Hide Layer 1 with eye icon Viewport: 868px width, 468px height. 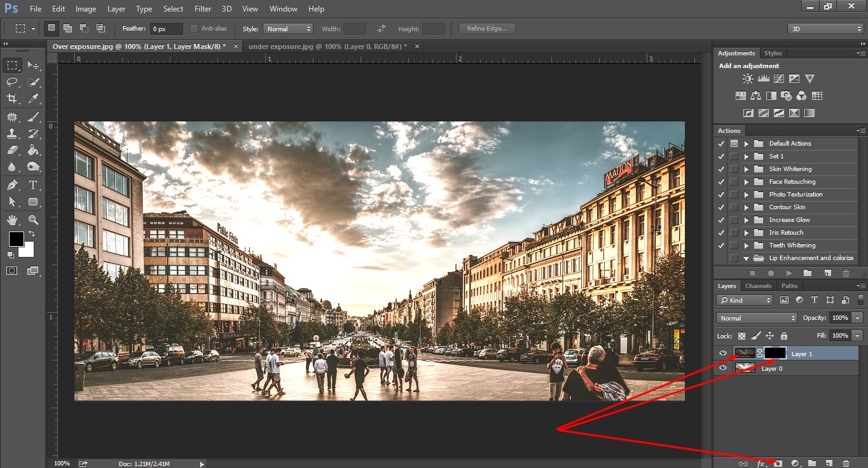(x=722, y=354)
